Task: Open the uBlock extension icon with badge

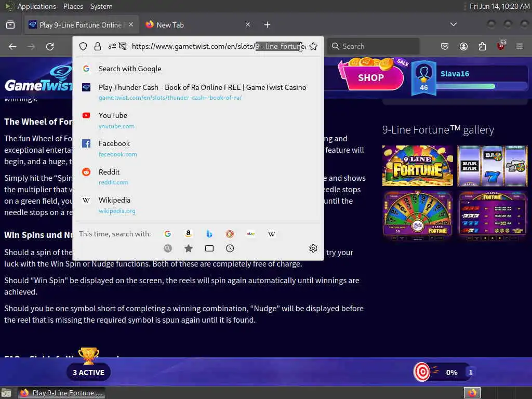Action: pos(501,46)
